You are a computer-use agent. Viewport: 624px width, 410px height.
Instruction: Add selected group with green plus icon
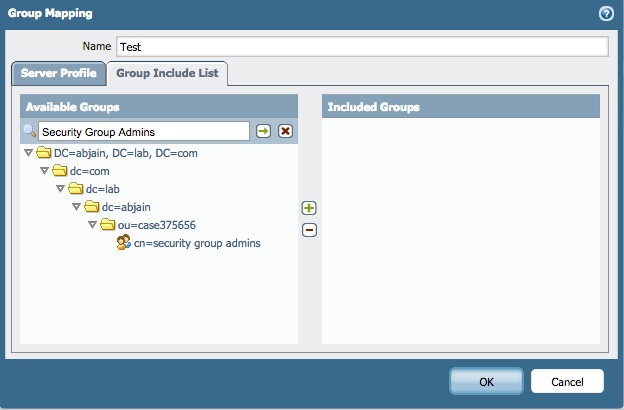309,208
